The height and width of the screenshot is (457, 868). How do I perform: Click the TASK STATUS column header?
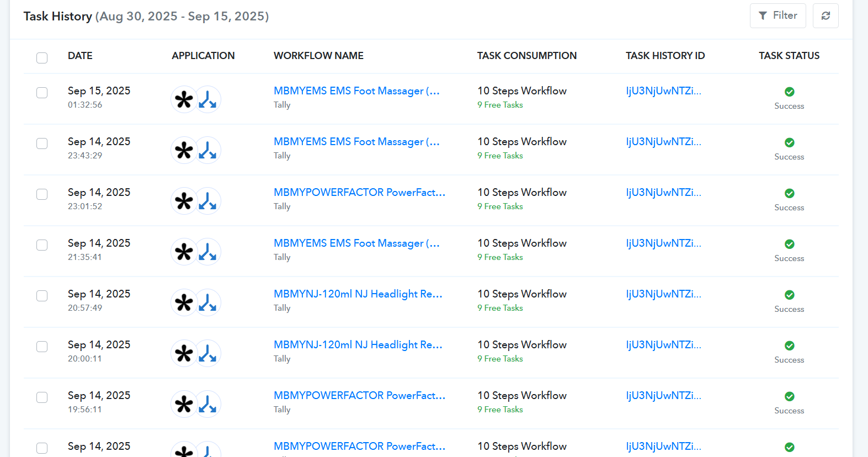pyautogui.click(x=789, y=56)
